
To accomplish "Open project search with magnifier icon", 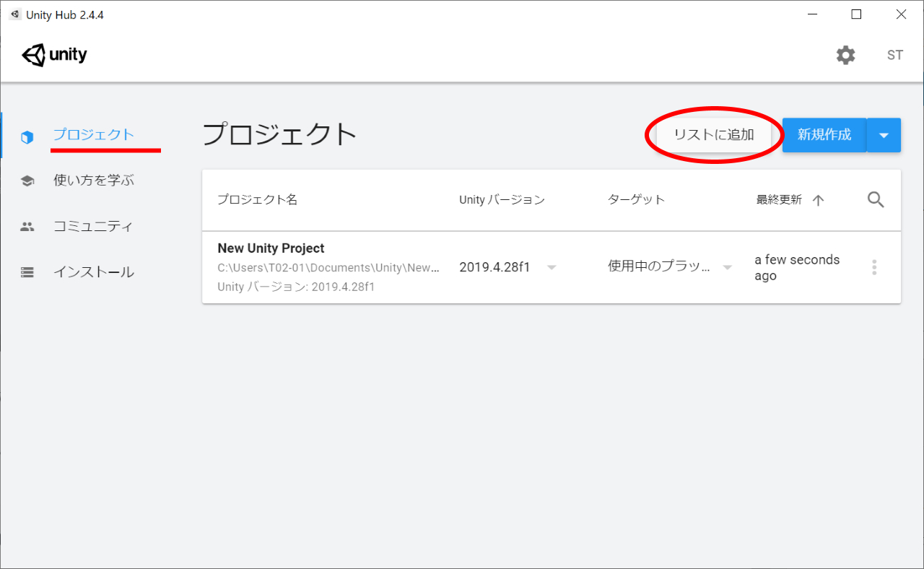I will click(x=876, y=200).
